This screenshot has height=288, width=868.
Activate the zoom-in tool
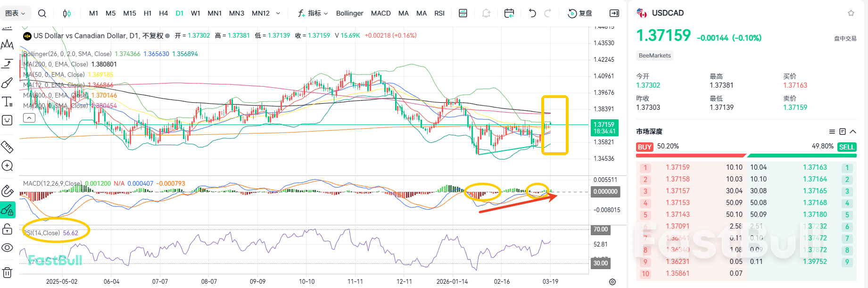click(7, 165)
